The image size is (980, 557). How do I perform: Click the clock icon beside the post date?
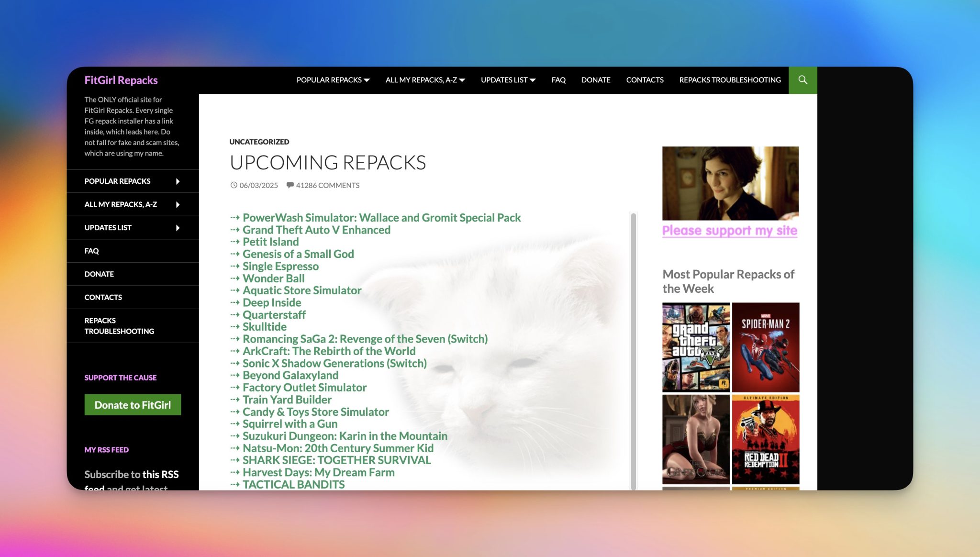point(234,185)
